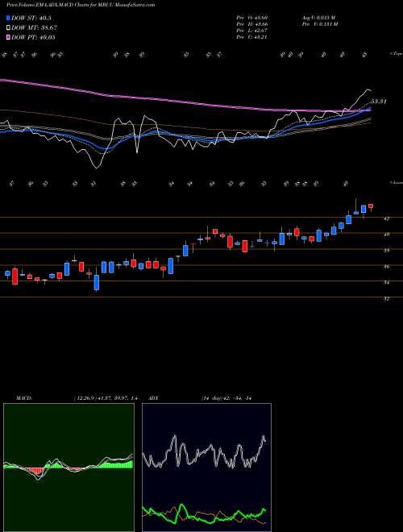Click the tall red candlestick at chart start
This screenshot has width=403, height=532.
click(x=15, y=276)
